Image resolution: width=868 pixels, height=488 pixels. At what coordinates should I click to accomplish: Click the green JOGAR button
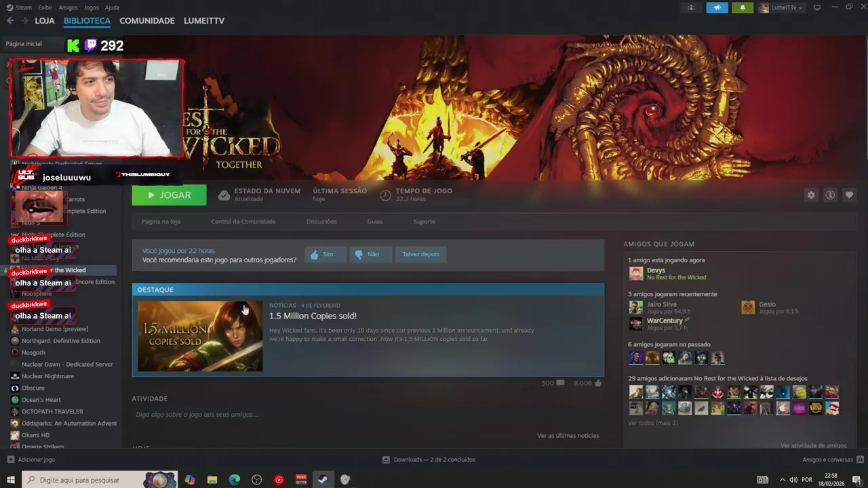(x=169, y=195)
